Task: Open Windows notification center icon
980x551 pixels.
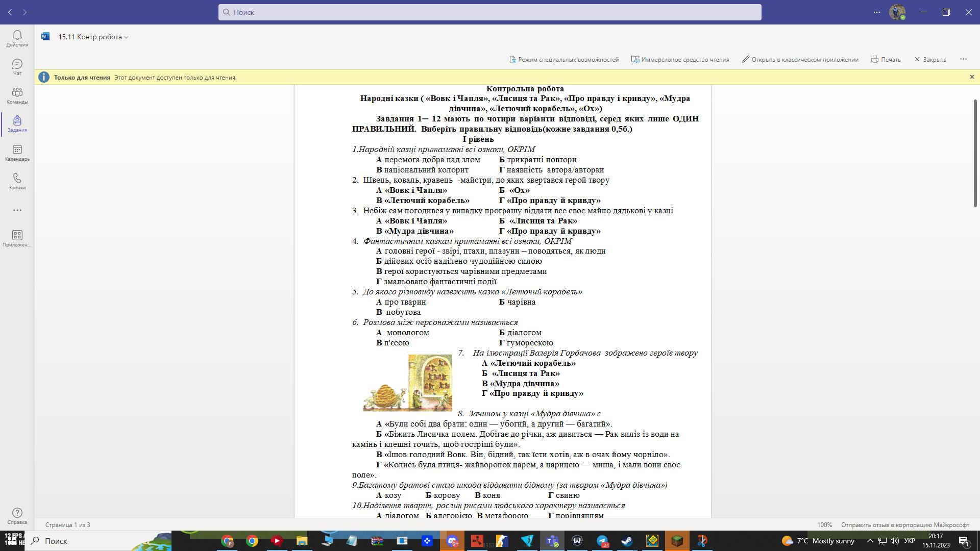Action: pos(964,541)
